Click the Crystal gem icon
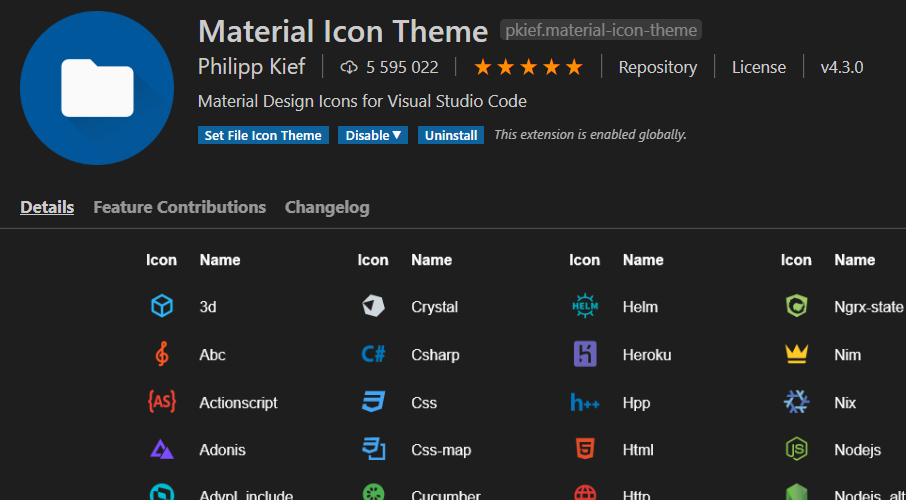The image size is (906, 500). tap(373, 306)
